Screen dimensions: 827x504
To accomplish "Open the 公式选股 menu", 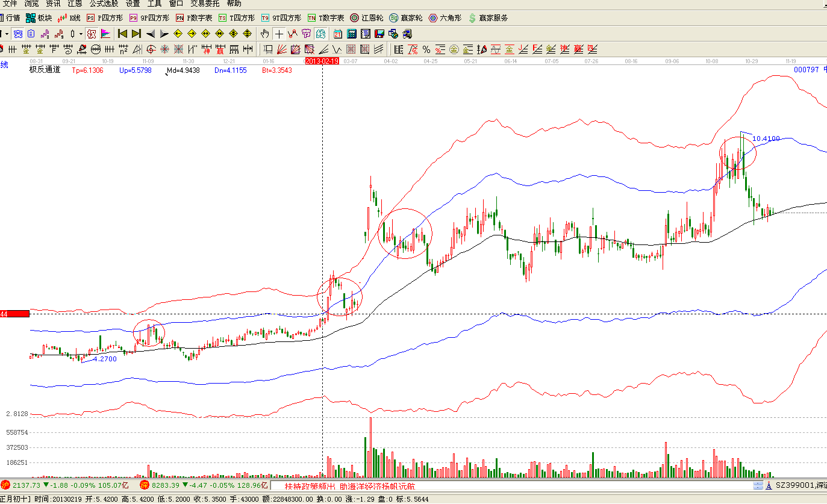I will [x=104, y=4].
